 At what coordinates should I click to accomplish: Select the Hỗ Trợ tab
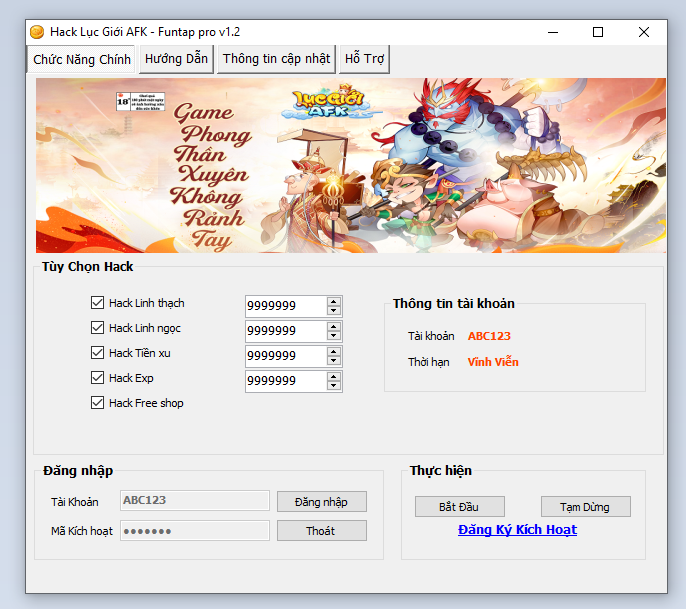point(364,59)
